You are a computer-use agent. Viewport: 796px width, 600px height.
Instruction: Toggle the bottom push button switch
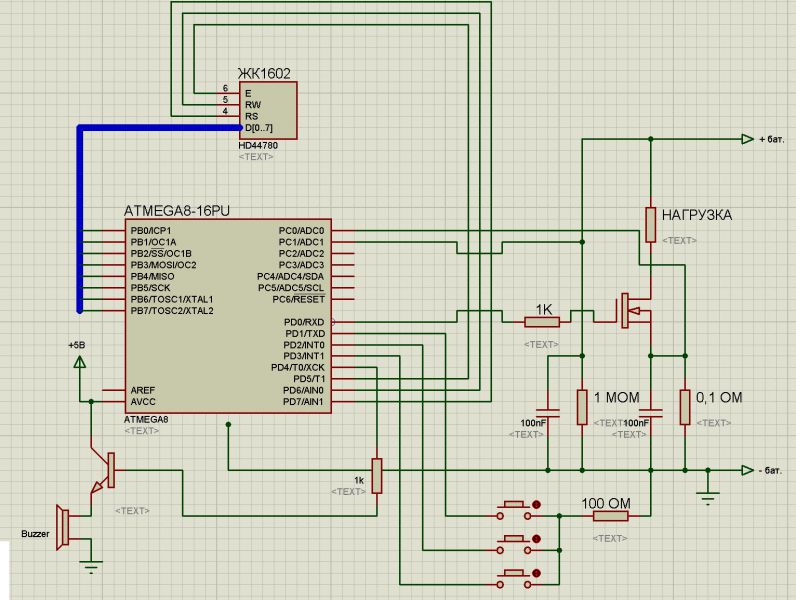pos(516,579)
